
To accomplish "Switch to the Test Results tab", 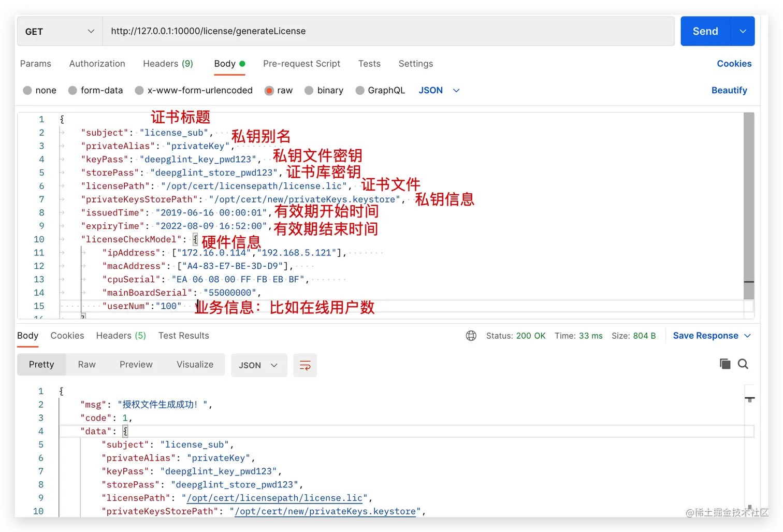I will click(184, 336).
